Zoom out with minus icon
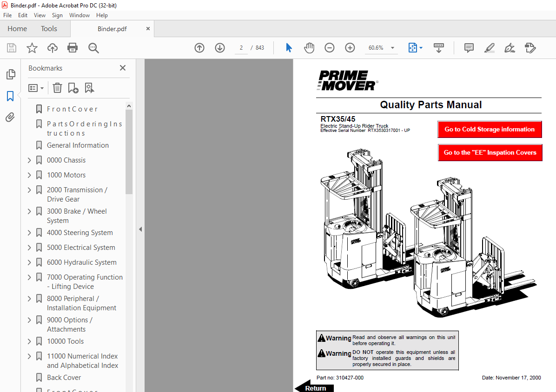This screenshot has width=556, height=392. click(330, 48)
